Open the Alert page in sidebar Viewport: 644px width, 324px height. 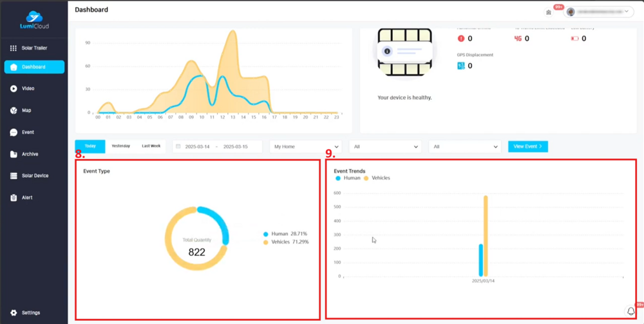click(x=26, y=198)
